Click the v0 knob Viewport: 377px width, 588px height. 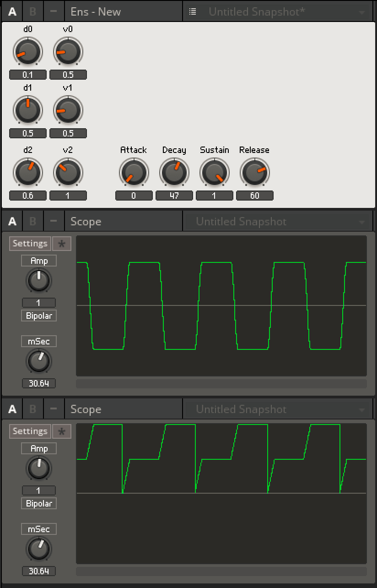tap(68, 52)
